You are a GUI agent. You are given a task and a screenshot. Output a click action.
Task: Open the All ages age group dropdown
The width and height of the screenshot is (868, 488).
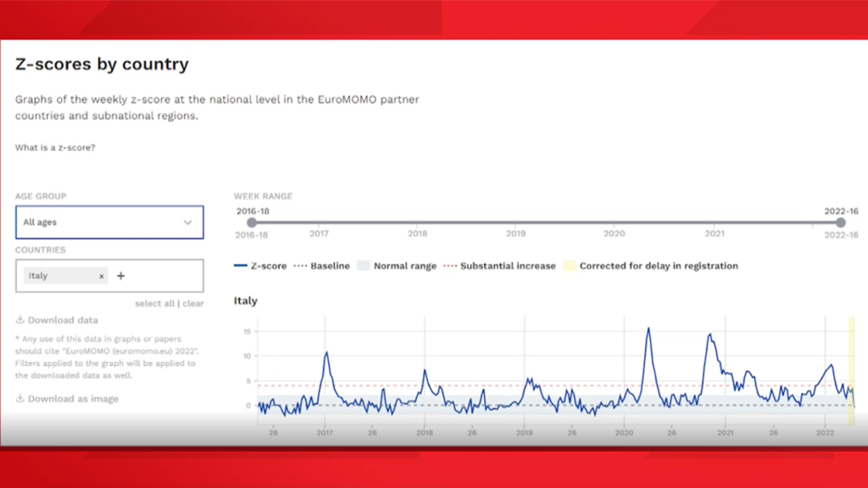(x=108, y=223)
